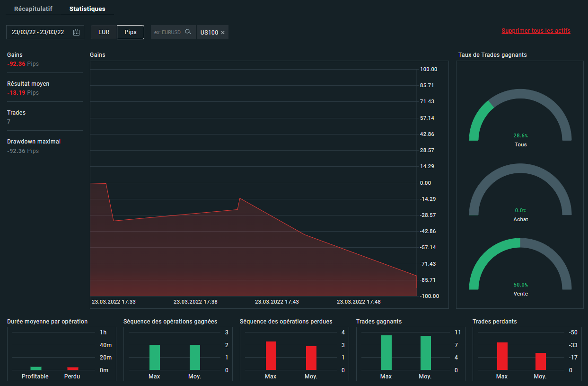Select the Statistiques tab
The height and width of the screenshot is (386, 588).
(87, 9)
